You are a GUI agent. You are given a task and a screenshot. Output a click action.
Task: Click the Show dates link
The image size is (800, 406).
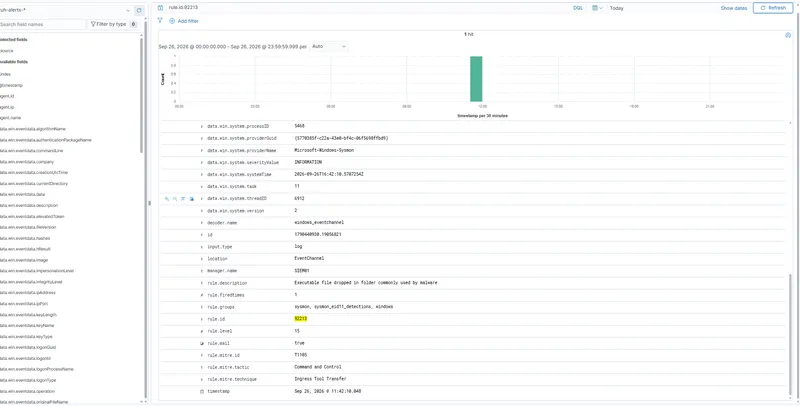point(734,8)
